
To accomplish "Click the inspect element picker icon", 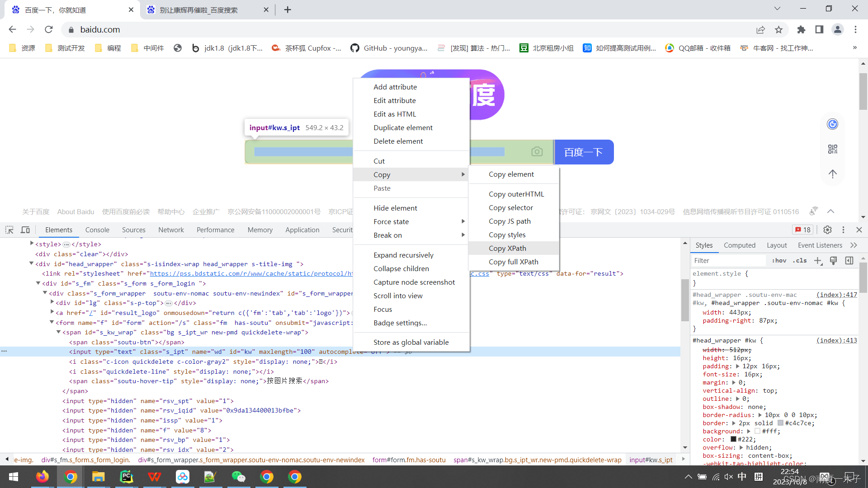I will 9,230.
